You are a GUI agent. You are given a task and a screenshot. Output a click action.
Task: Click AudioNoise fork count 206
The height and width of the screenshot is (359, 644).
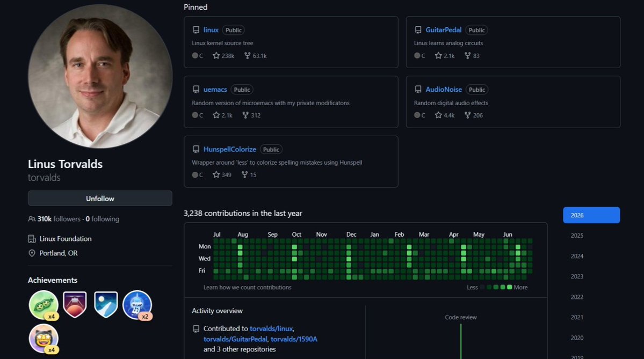click(473, 115)
